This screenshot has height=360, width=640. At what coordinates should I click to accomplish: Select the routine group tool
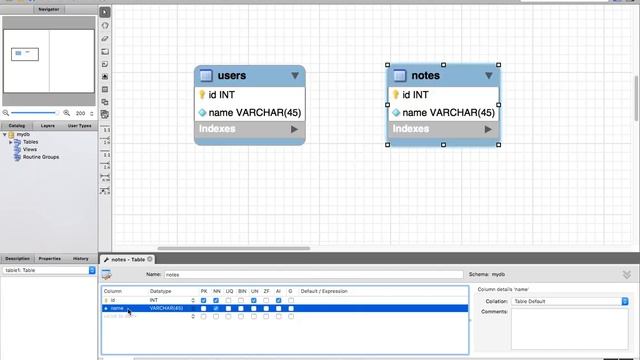tap(105, 115)
